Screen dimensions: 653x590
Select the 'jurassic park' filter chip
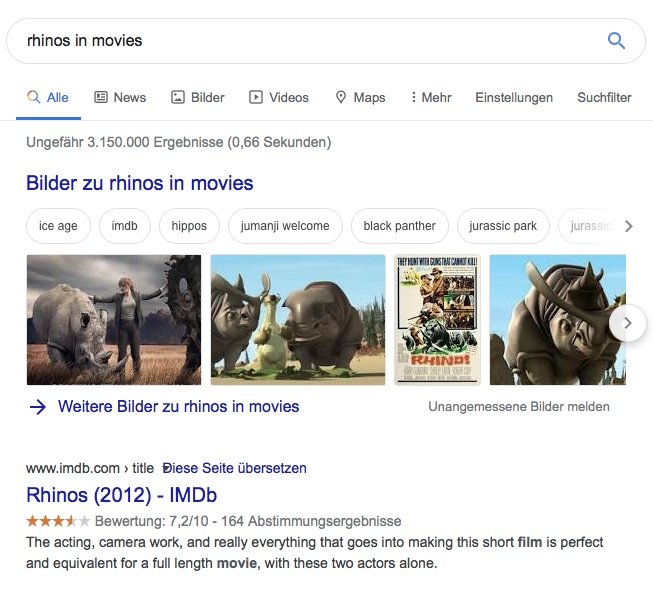tap(503, 226)
